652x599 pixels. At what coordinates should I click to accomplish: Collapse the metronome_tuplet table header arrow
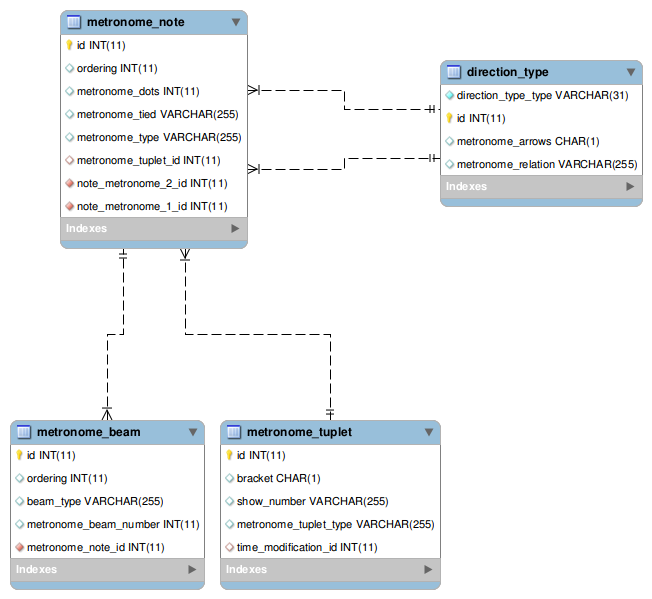[428, 432]
